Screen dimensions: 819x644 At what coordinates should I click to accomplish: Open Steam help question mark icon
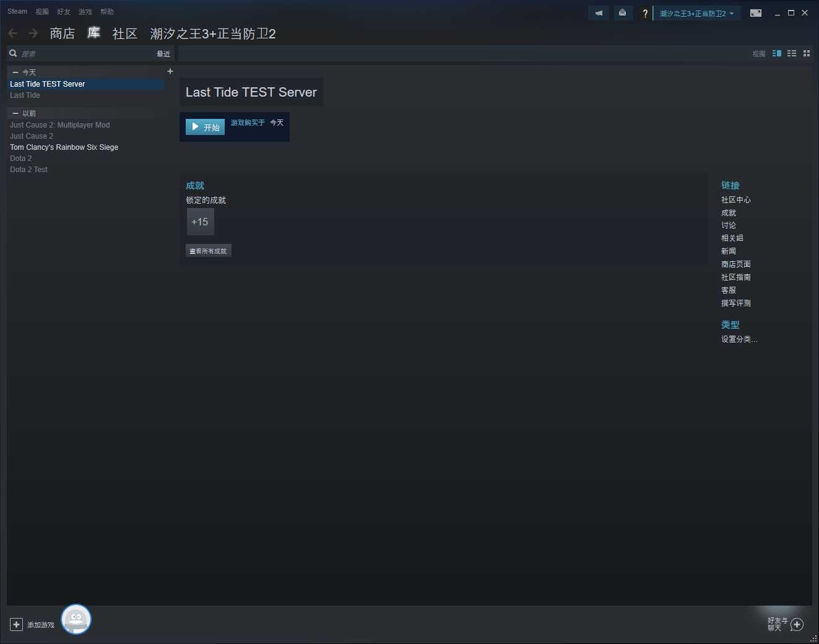pyautogui.click(x=645, y=13)
